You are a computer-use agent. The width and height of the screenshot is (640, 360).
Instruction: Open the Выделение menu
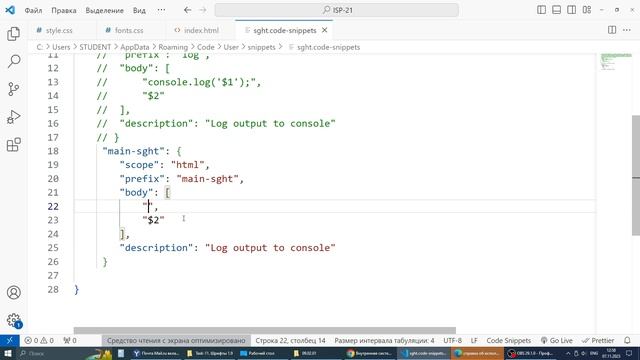[104, 10]
